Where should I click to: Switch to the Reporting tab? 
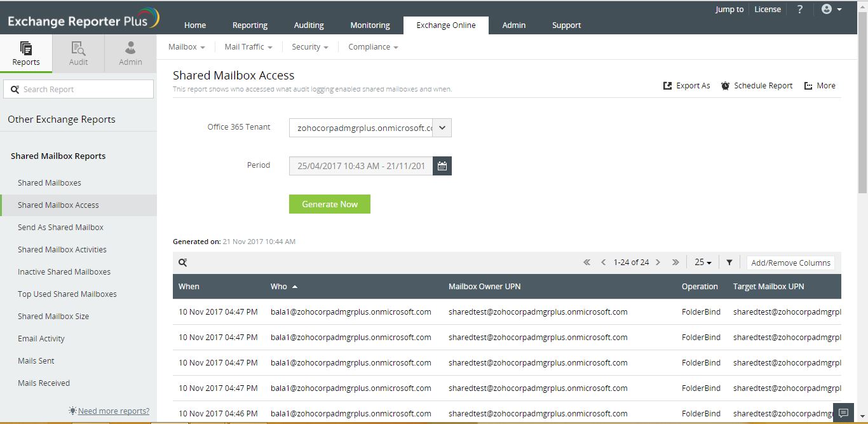(250, 25)
